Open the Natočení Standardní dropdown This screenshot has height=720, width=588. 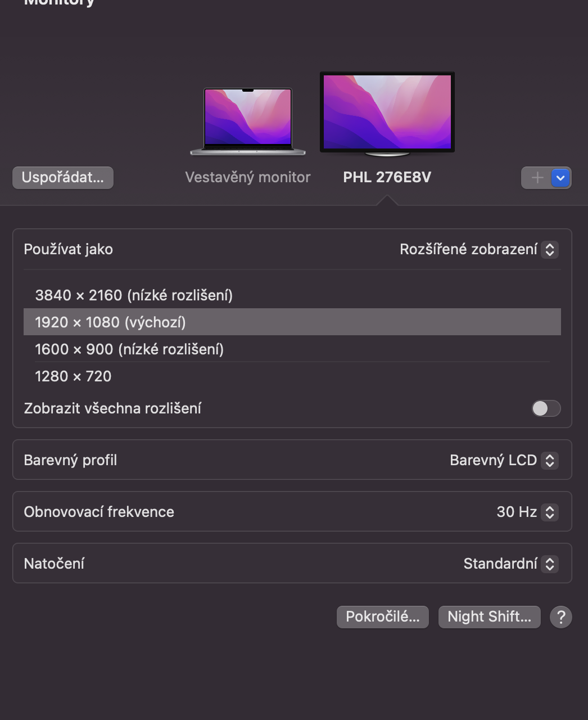(x=509, y=564)
